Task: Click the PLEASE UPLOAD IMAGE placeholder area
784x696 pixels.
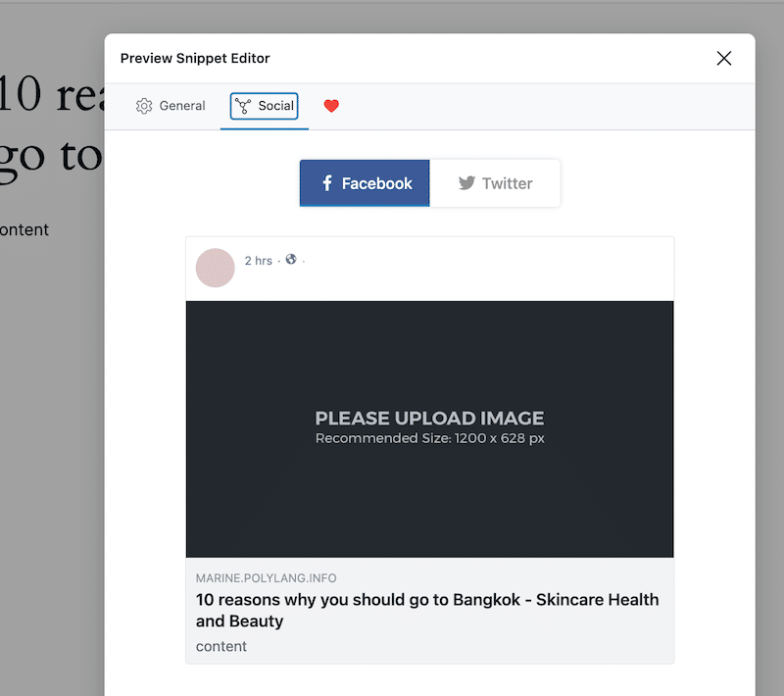Action: [x=429, y=429]
